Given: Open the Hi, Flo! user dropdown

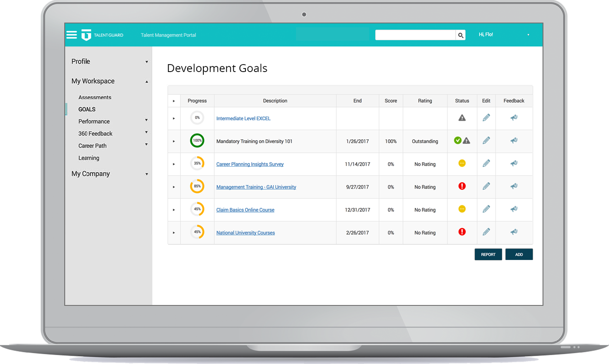Looking at the screenshot, I should (x=528, y=35).
